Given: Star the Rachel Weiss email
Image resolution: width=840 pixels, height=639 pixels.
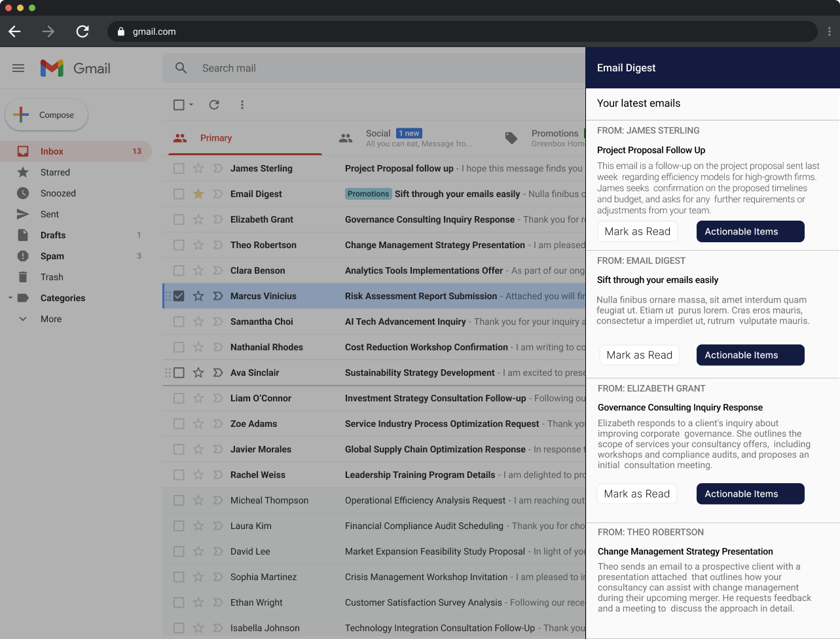Looking at the screenshot, I should point(198,475).
